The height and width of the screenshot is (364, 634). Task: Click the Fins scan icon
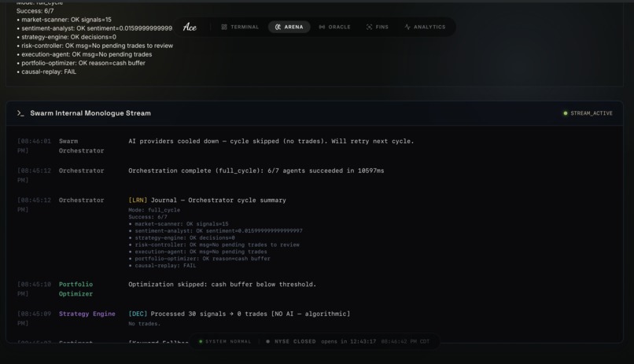[369, 27]
